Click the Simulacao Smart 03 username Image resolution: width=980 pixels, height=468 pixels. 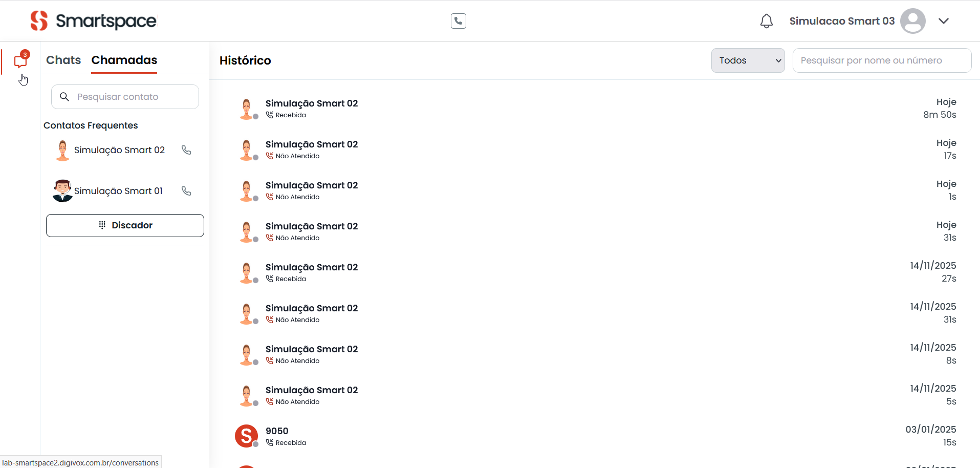pos(841,21)
